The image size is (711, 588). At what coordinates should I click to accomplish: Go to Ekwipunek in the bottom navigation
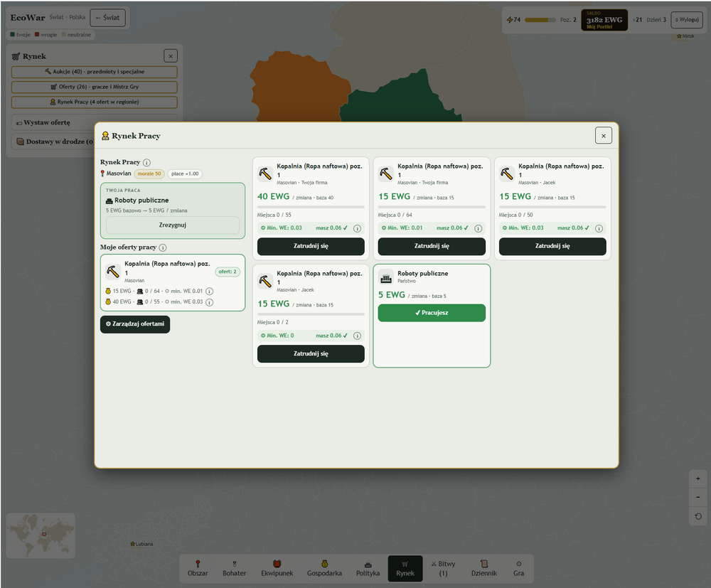click(x=277, y=569)
